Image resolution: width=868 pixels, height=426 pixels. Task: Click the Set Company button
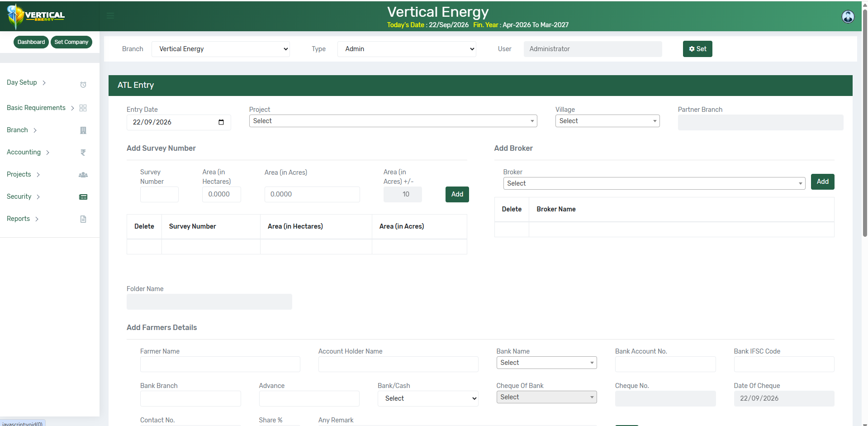coord(71,42)
